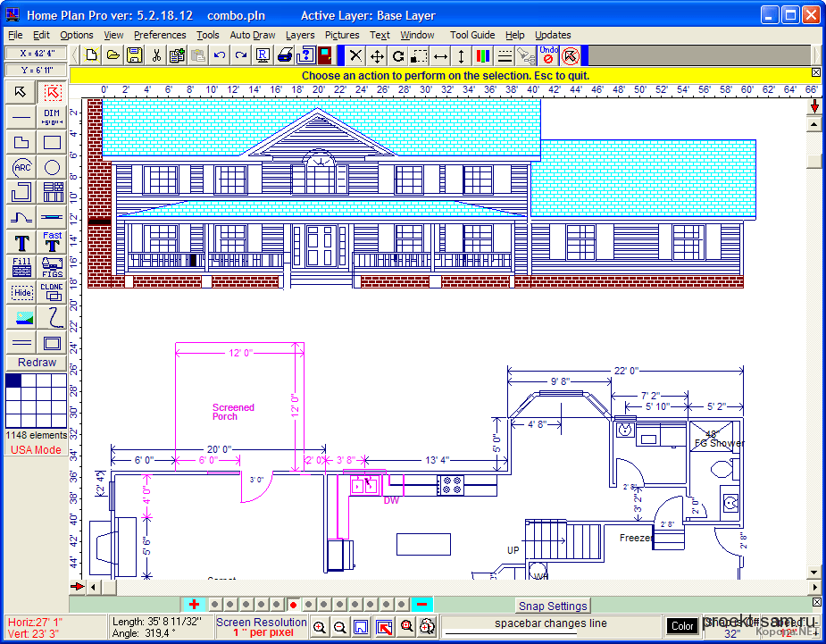Click the vertical scrollbar up arrow

(814, 124)
